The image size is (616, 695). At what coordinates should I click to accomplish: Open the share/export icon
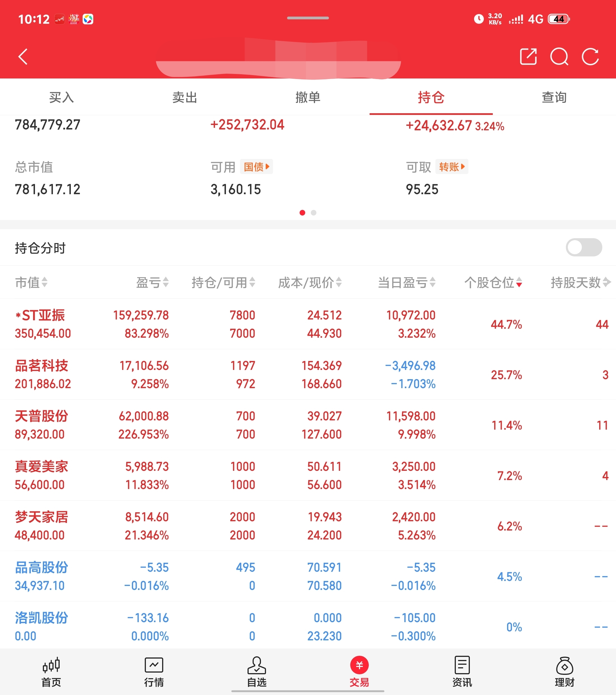point(528,56)
